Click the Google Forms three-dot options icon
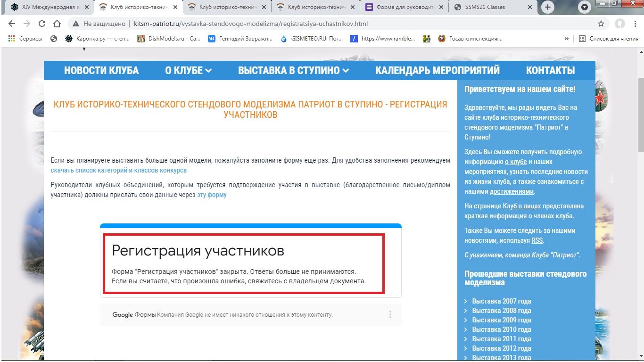644x362 pixels. coord(390,314)
